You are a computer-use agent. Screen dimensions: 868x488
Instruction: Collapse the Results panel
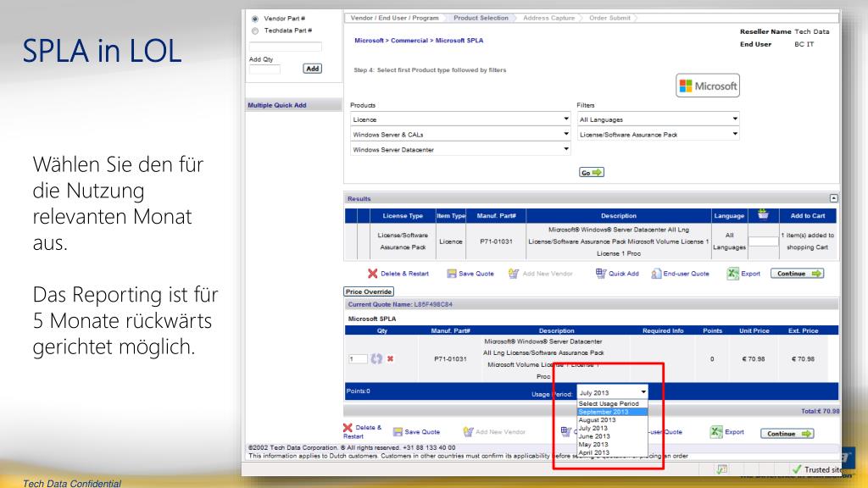(834, 198)
